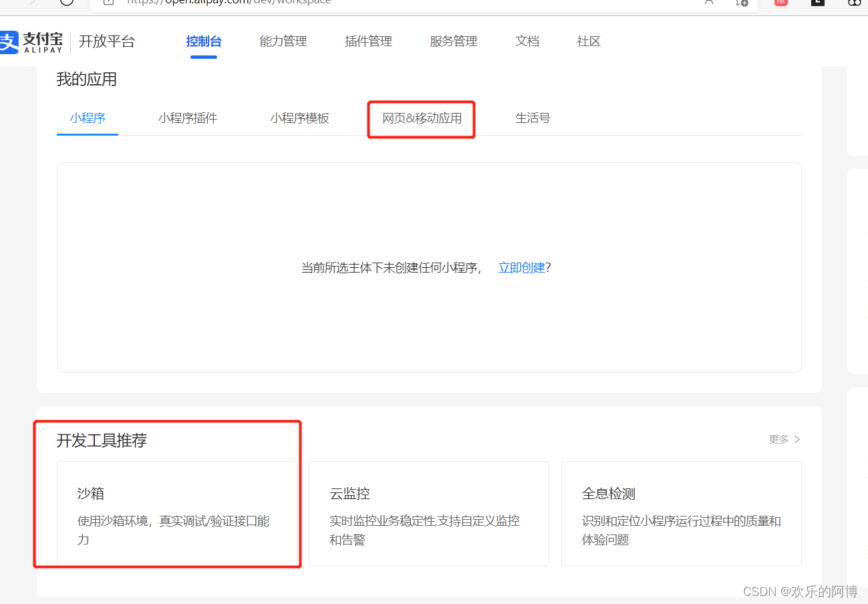
Task: Open the 文档 nav item
Action: tap(527, 41)
